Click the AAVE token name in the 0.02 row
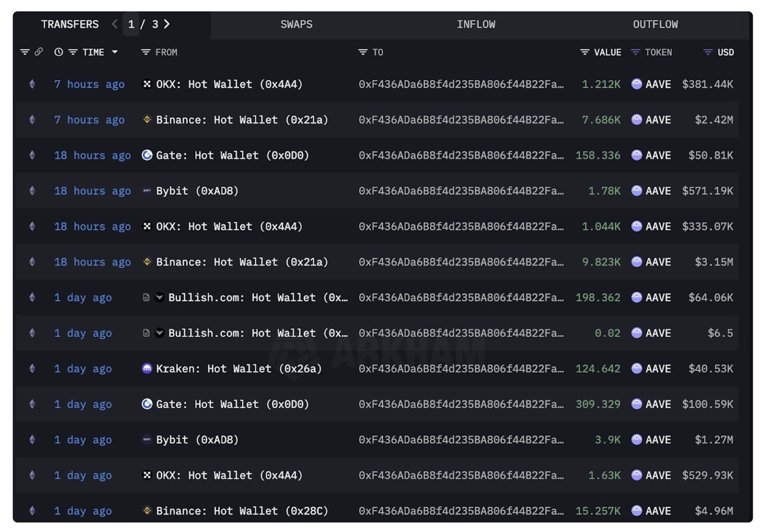Viewport: 761px width, 532px height. click(x=658, y=333)
